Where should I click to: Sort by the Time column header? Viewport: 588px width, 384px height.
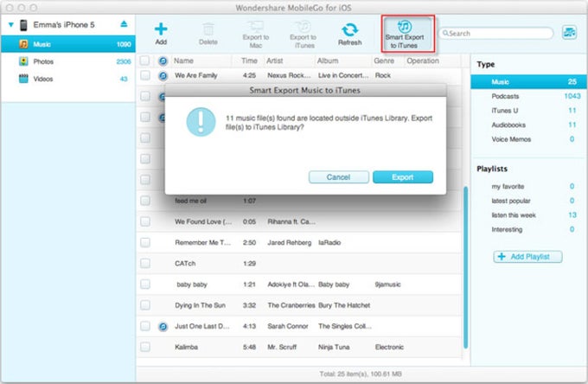(249, 61)
